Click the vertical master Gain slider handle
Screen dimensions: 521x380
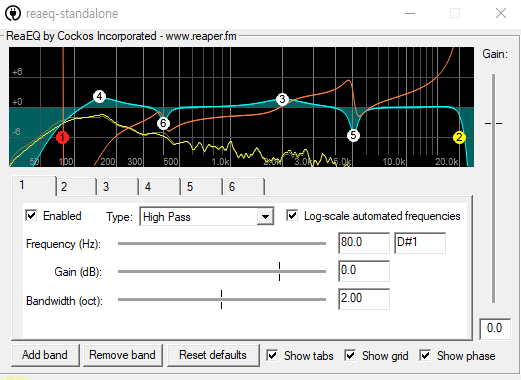point(494,123)
